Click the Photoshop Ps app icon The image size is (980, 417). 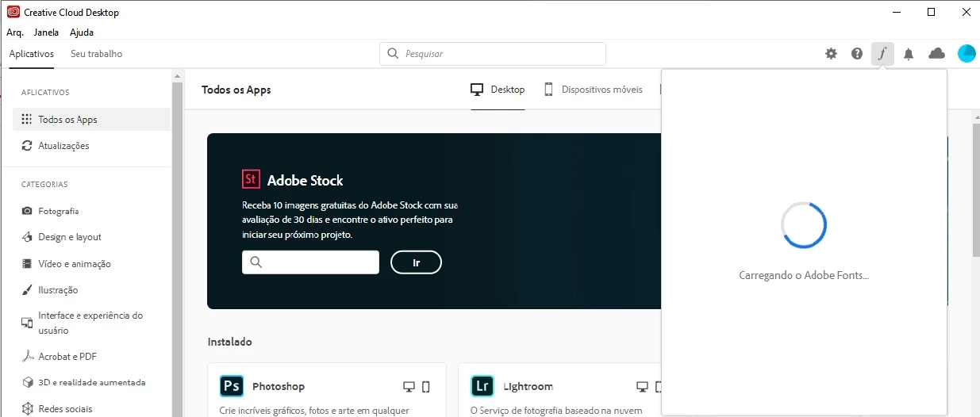pyautogui.click(x=232, y=386)
